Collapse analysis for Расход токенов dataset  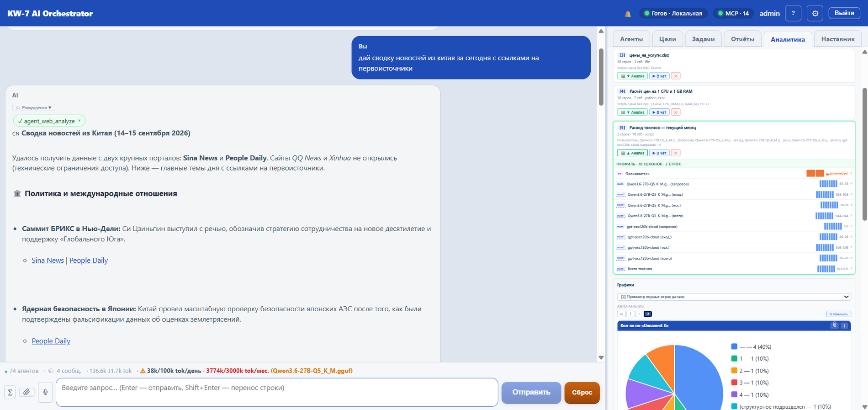click(x=632, y=153)
